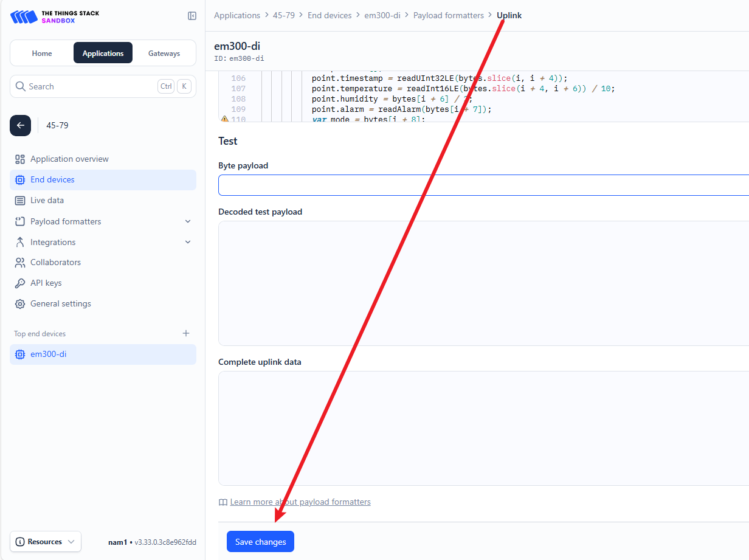
Task: Open the Resources dropdown
Action: [46, 542]
